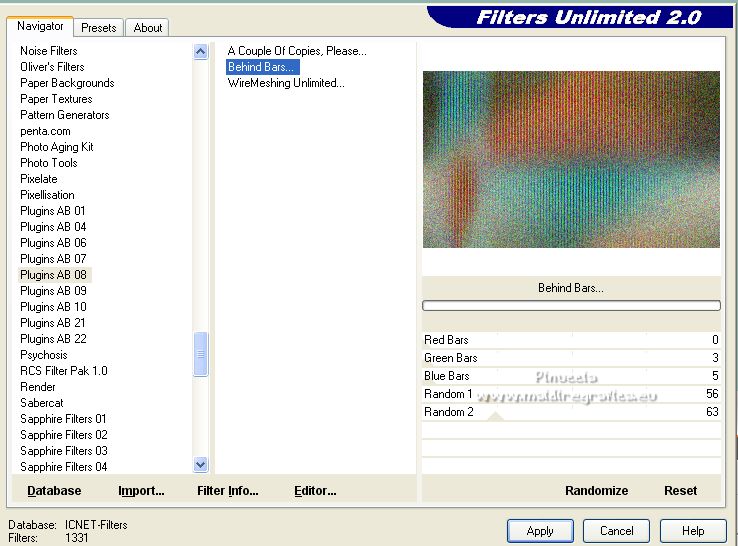Select Render category
738x546 pixels.
(x=38, y=387)
